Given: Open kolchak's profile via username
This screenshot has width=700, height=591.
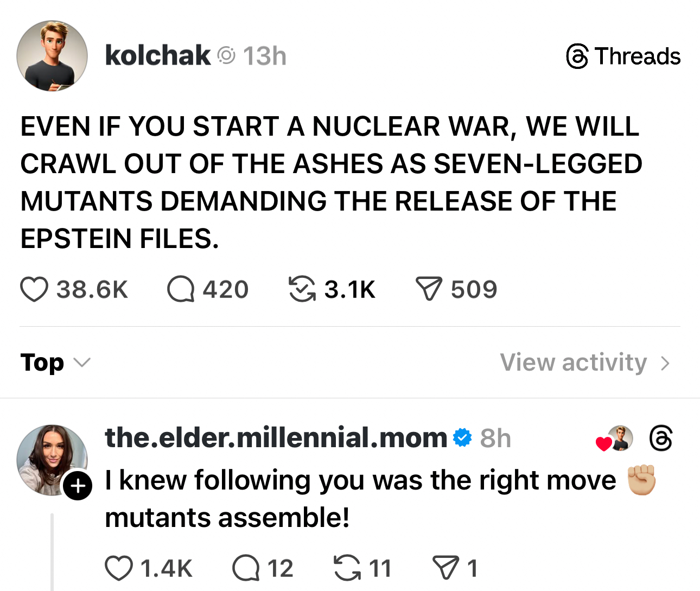Looking at the screenshot, I should (x=157, y=56).
